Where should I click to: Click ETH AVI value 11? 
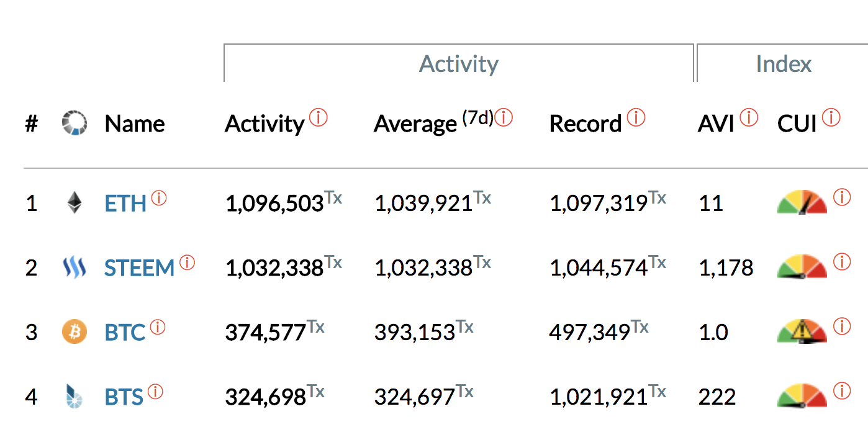pyautogui.click(x=711, y=204)
